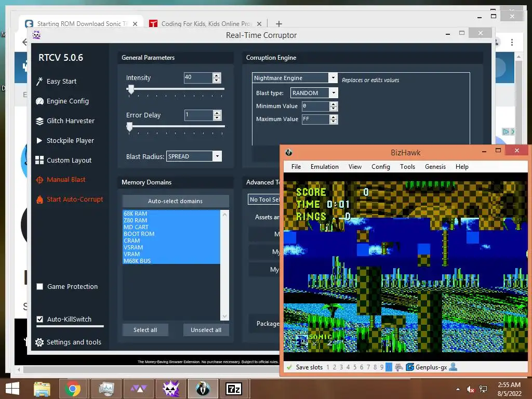Viewport: 532px width, 399px height.
Task: Decrease Maximum Value spinner
Action: coord(334,122)
